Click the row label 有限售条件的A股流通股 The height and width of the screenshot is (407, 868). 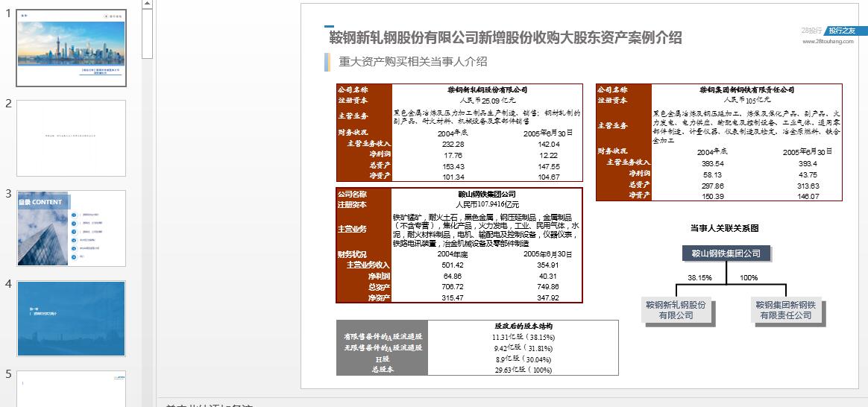383,336
